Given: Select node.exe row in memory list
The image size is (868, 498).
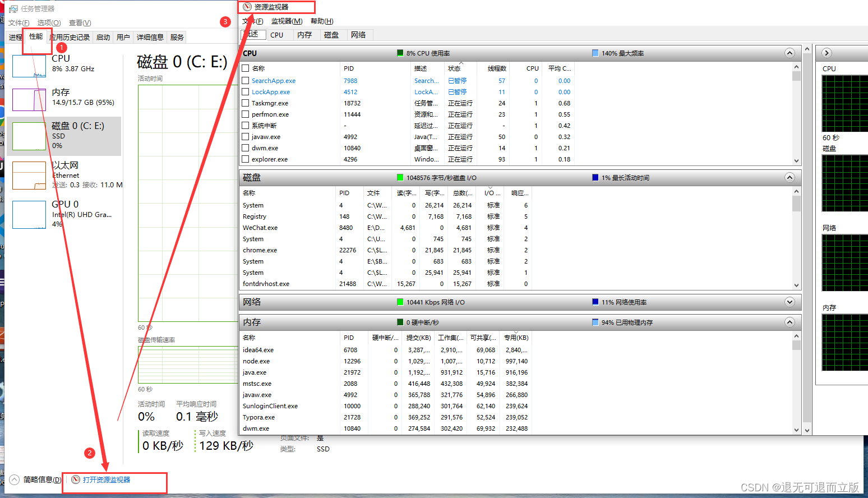Looking at the screenshot, I should click(386, 361).
